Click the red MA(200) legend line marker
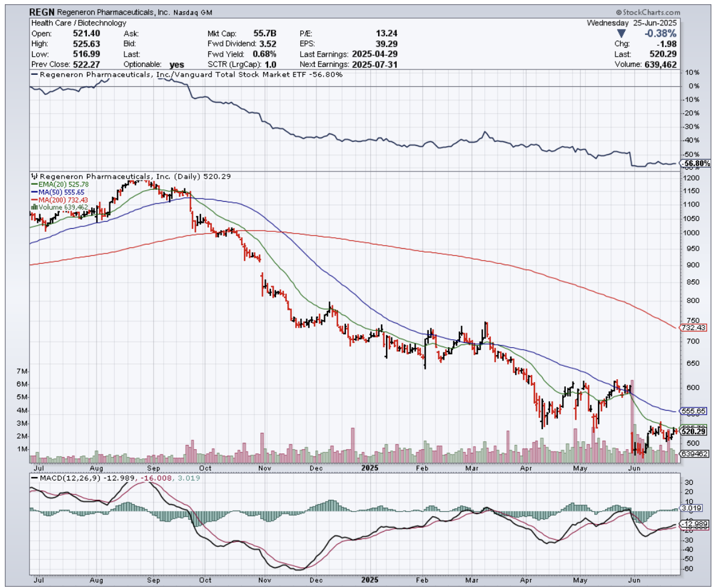715x588 pixels. tap(33, 200)
